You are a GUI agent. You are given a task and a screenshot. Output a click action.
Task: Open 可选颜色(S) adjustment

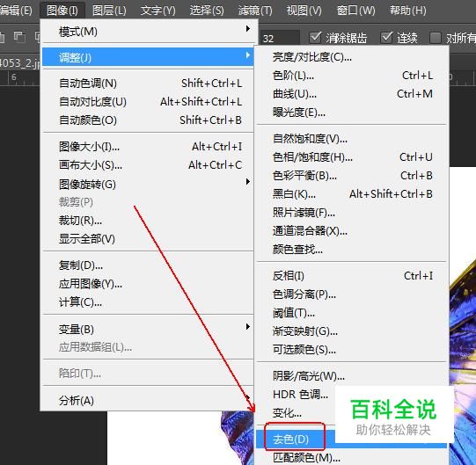click(352, 350)
